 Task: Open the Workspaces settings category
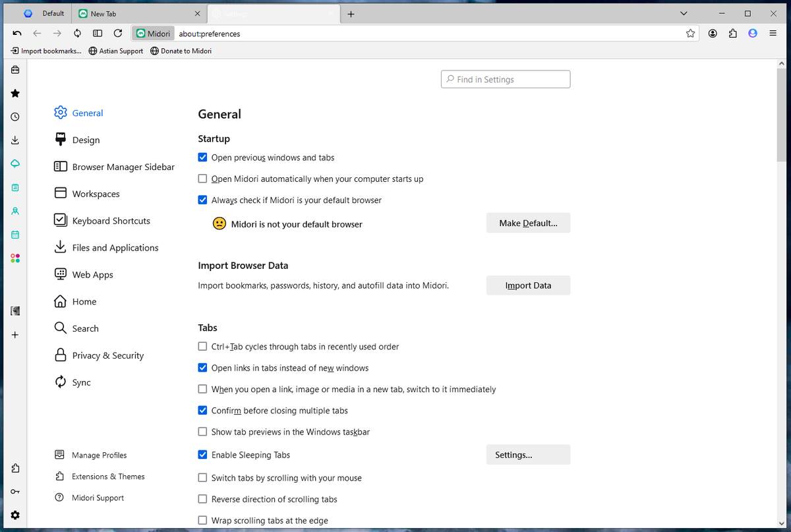click(x=87, y=194)
